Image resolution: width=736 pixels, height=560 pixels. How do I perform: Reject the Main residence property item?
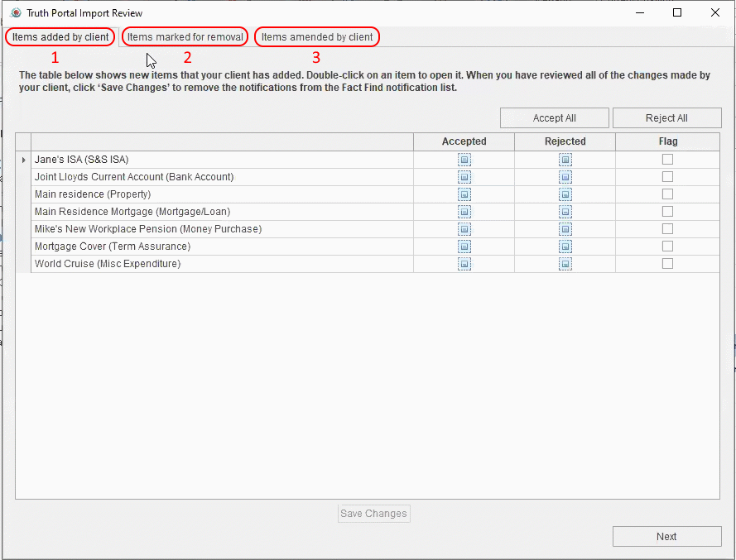tap(565, 194)
